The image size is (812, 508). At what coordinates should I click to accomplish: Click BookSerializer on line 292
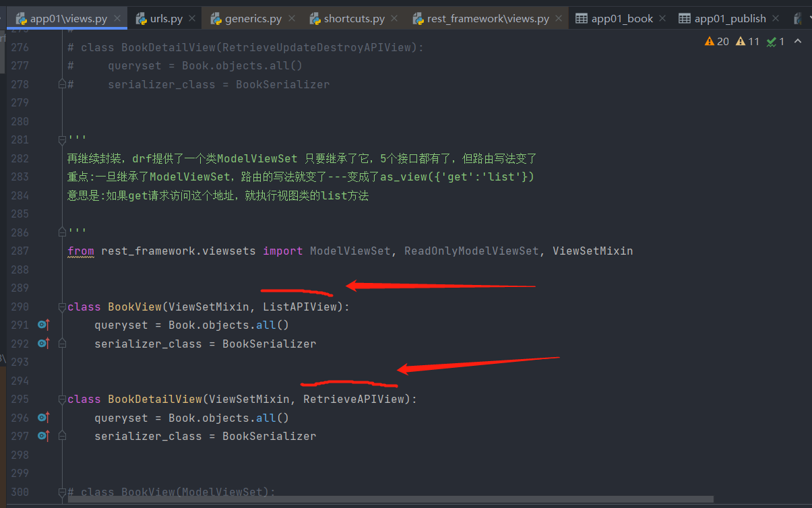pyautogui.click(x=270, y=344)
